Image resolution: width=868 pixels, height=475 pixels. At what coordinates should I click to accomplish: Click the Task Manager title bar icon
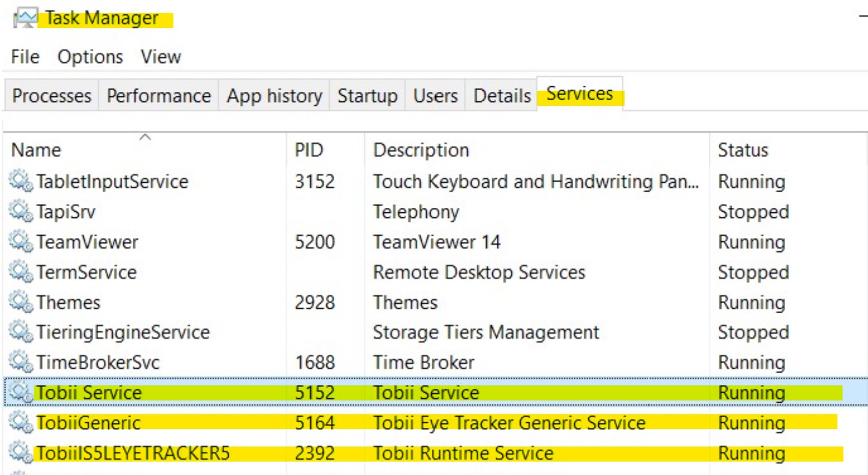(x=25, y=18)
